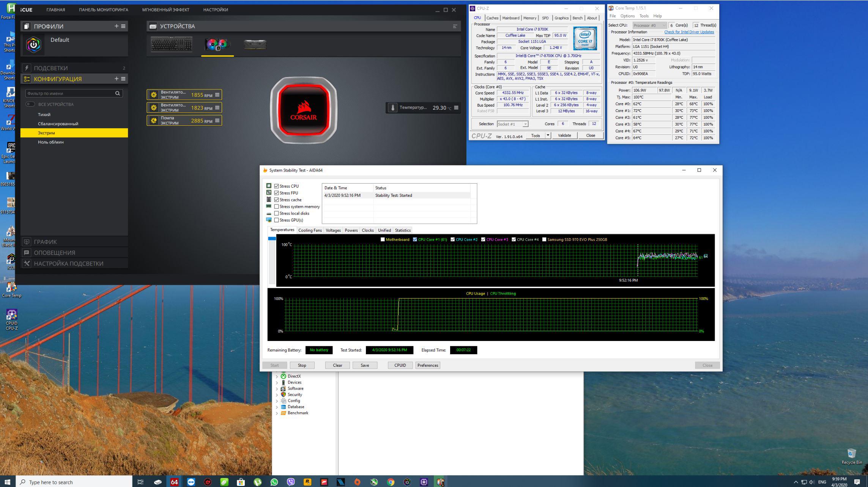Click the ГРАФИК panel icon

[x=27, y=242]
